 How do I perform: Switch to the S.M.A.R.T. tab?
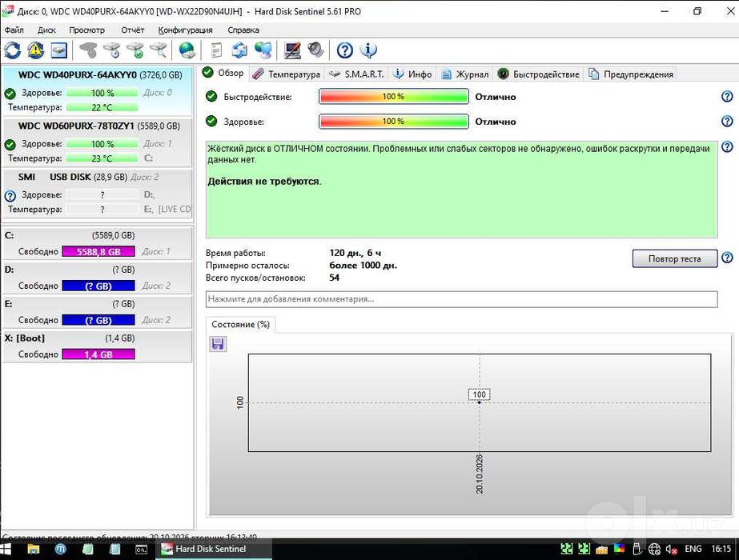356,74
